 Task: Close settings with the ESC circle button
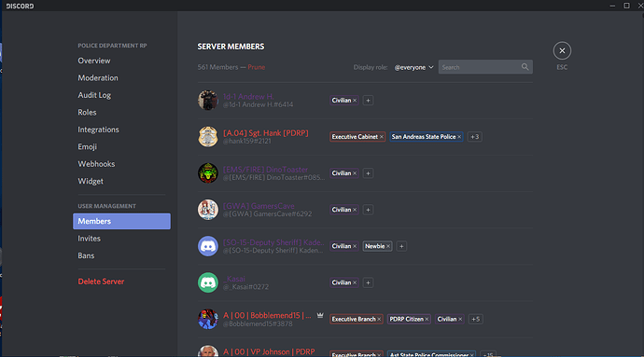(562, 51)
